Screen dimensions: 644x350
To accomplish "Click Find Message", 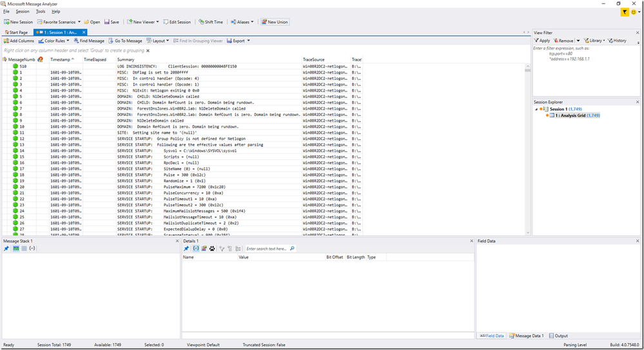I will coord(89,41).
